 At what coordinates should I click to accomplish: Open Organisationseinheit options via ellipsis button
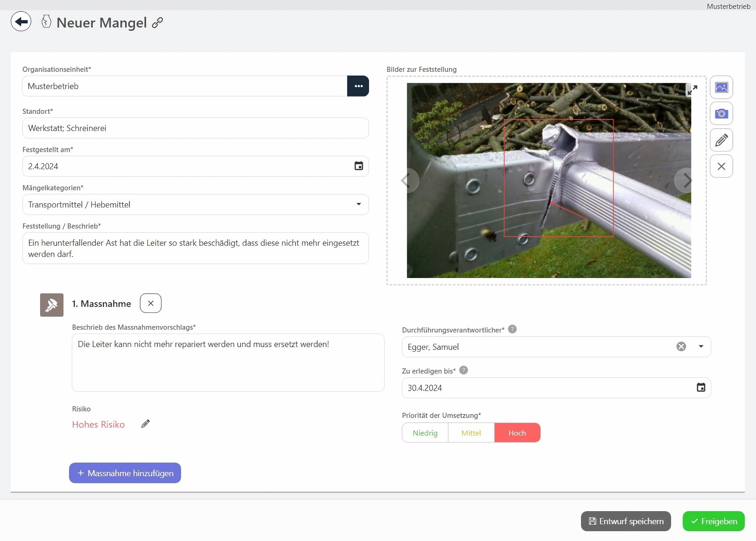(358, 86)
